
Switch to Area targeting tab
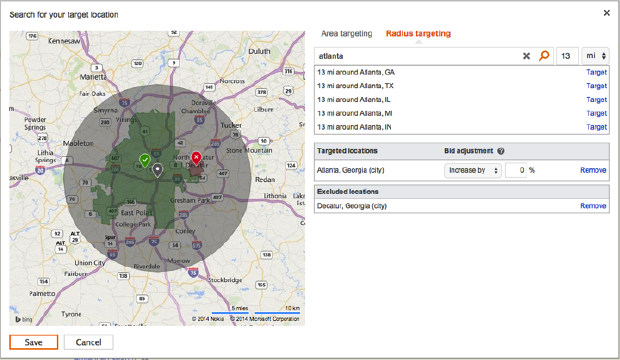click(346, 34)
